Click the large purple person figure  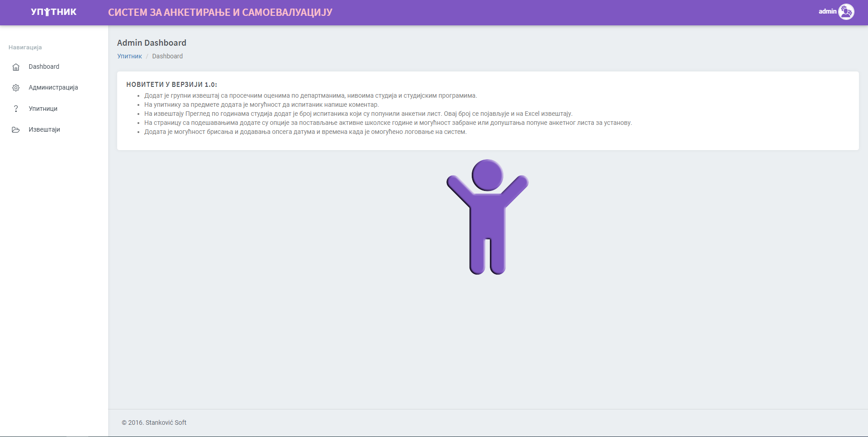tap(487, 217)
